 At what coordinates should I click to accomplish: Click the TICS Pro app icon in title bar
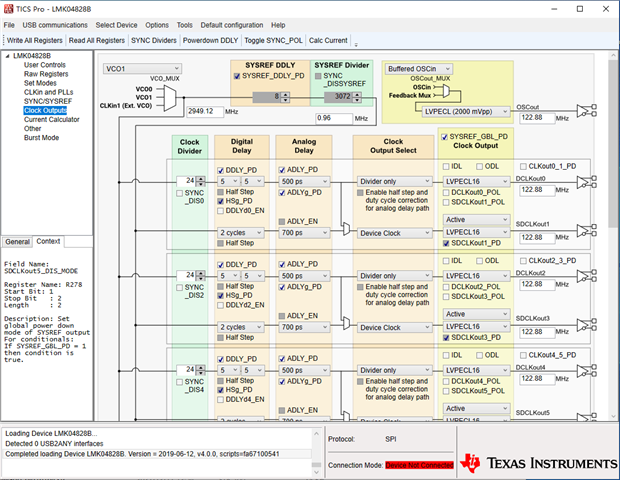tap(8, 8)
